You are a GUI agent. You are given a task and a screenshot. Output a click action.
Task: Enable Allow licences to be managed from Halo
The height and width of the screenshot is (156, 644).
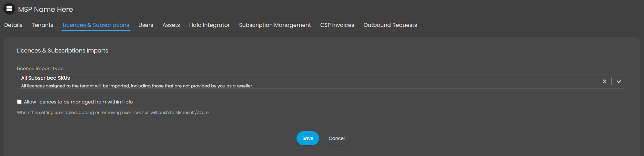(19, 102)
